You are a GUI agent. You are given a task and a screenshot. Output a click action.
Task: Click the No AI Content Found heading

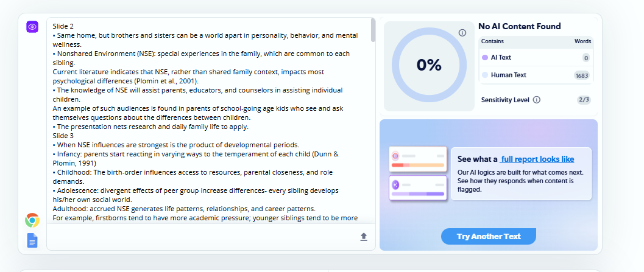(520, 26)
